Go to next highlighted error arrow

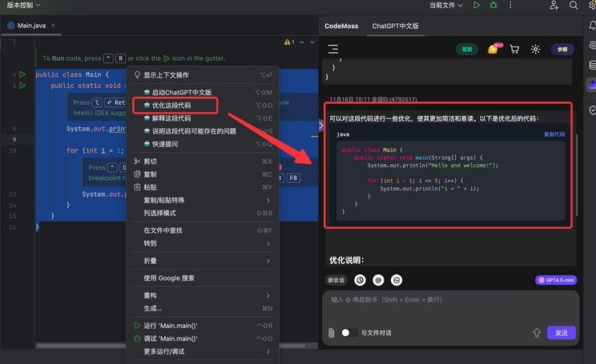312,42
